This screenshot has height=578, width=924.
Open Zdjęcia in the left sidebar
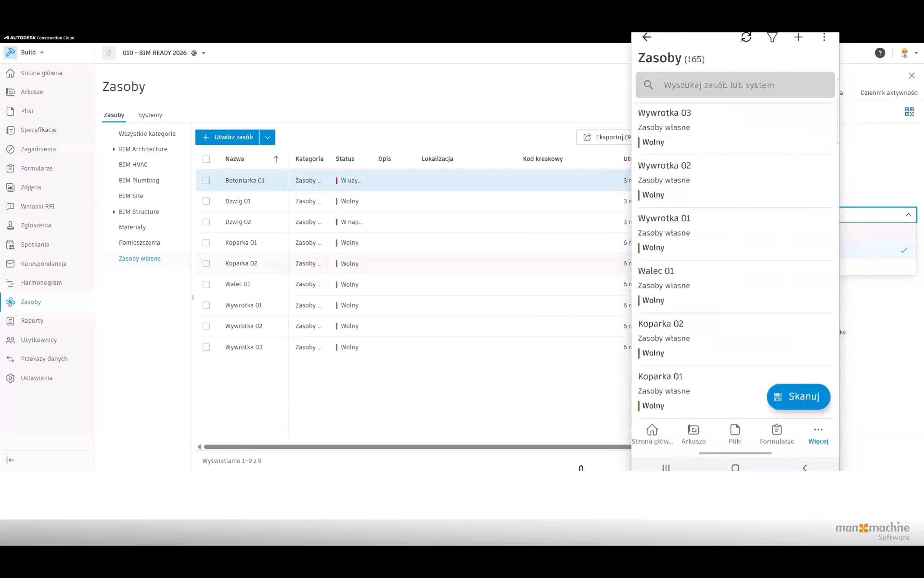point(31,187)
